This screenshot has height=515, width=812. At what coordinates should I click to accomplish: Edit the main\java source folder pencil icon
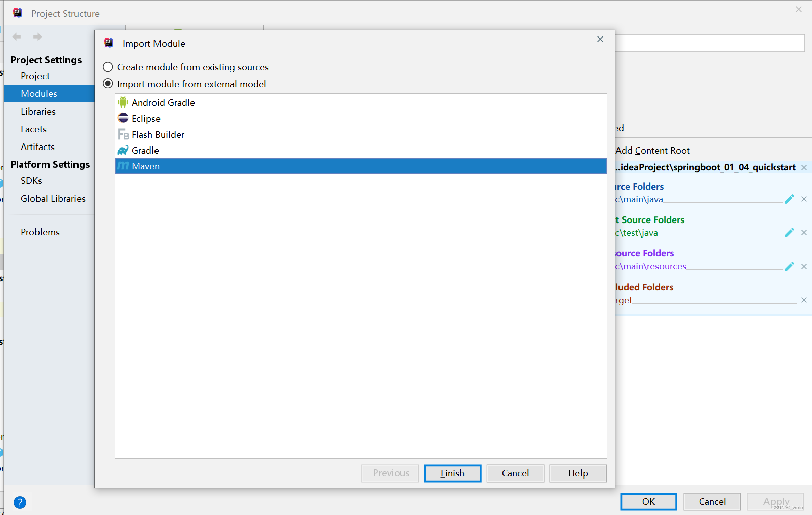coord(789,199)
